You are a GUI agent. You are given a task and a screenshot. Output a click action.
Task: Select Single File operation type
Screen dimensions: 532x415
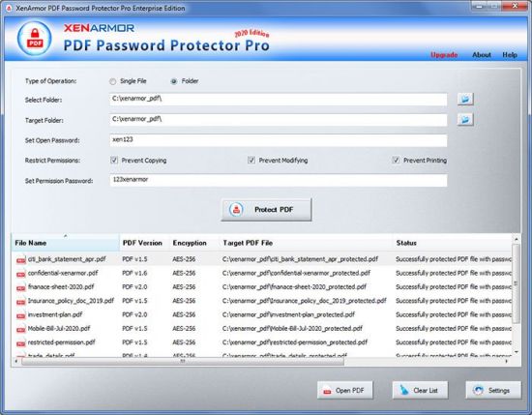coord(112,81)
